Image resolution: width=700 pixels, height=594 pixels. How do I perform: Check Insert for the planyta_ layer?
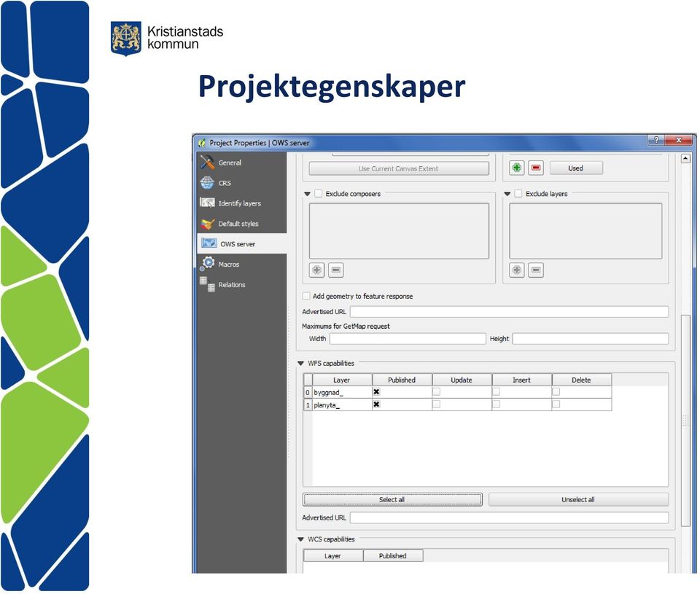click(497, 405)
